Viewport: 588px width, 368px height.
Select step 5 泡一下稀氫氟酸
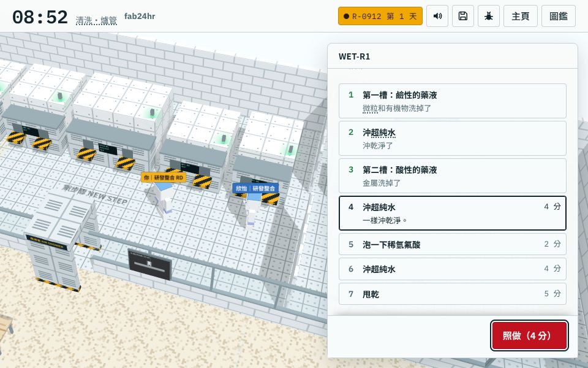[x=452, y=245]
